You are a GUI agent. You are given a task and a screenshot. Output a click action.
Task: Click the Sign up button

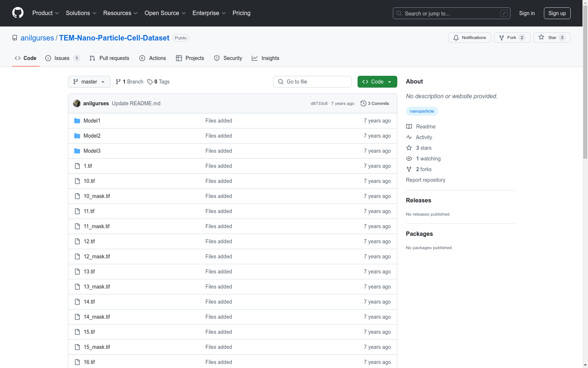coord(557,13)
